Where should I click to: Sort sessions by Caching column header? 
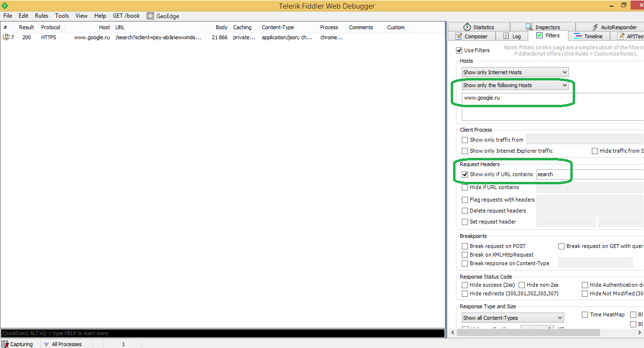point(244,27)
